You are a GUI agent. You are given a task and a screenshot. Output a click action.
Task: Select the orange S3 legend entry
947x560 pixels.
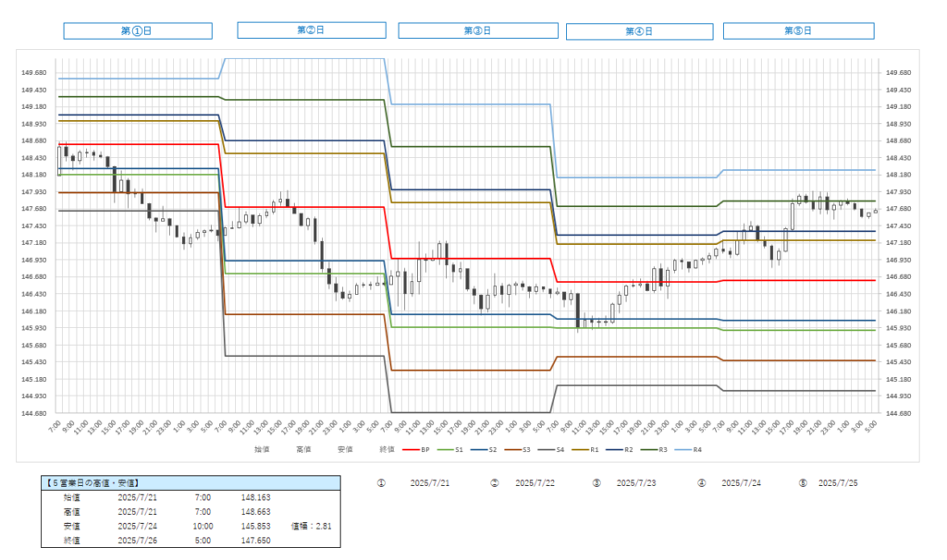(519, 450)
